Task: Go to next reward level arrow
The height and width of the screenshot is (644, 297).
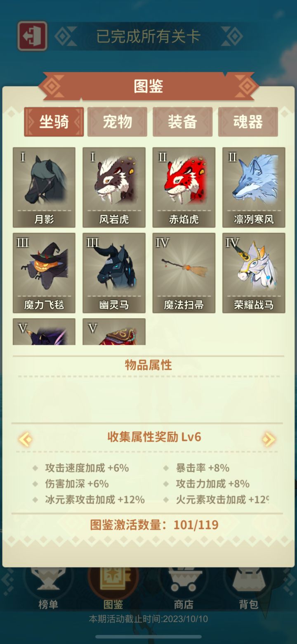Action: click(269, 439)
